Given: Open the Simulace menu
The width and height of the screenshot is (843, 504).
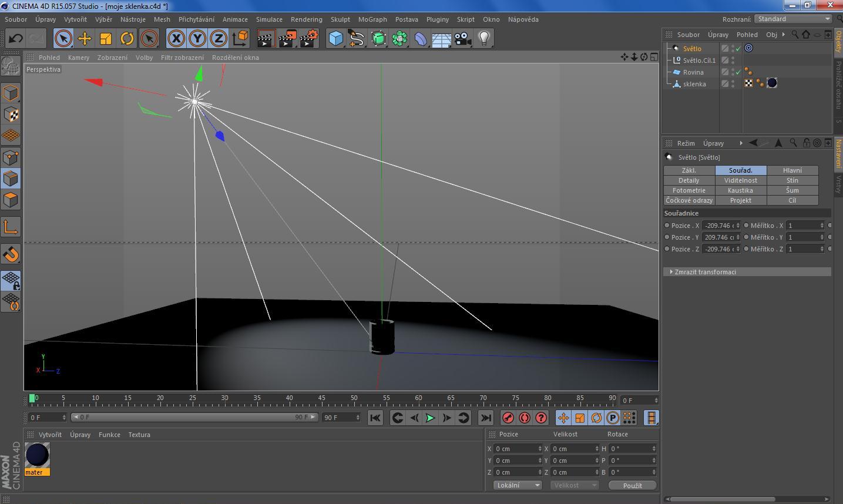Looking at the screenshot, I should pyautogui.click(x=269, y=19).
